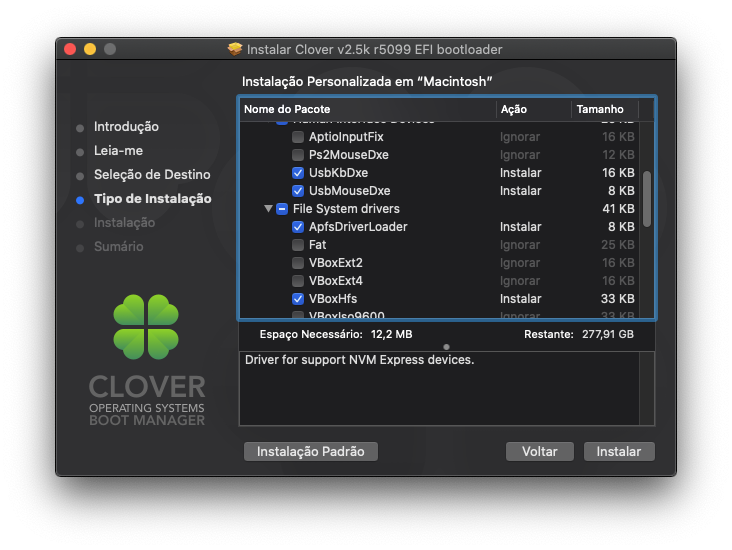
Task: Enable the VBoxExt4 checkbox
Action: coord(297,281)
